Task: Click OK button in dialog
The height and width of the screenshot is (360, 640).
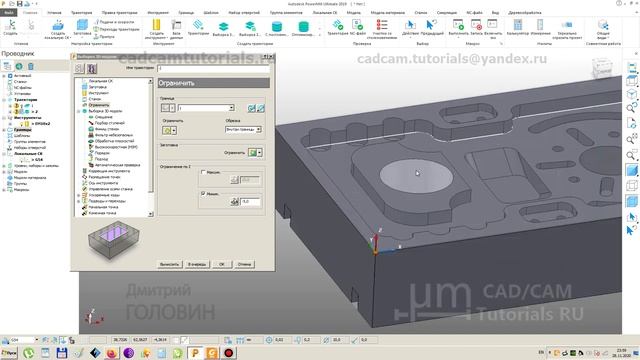Action: [x=222, y=264]
